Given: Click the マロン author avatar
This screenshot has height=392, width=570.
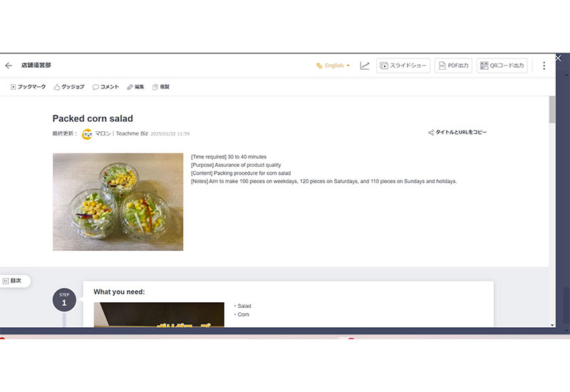Looking at the screenshot, I should 87,134.
